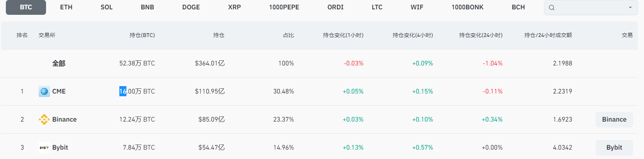644x159 pixels.
Task: Click the Bybit logo icon
Action: point(44,148)
